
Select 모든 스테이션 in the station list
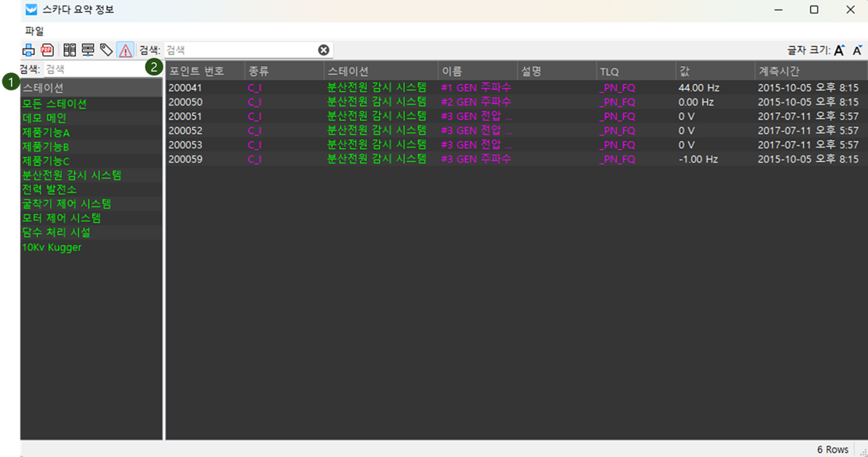55,104
